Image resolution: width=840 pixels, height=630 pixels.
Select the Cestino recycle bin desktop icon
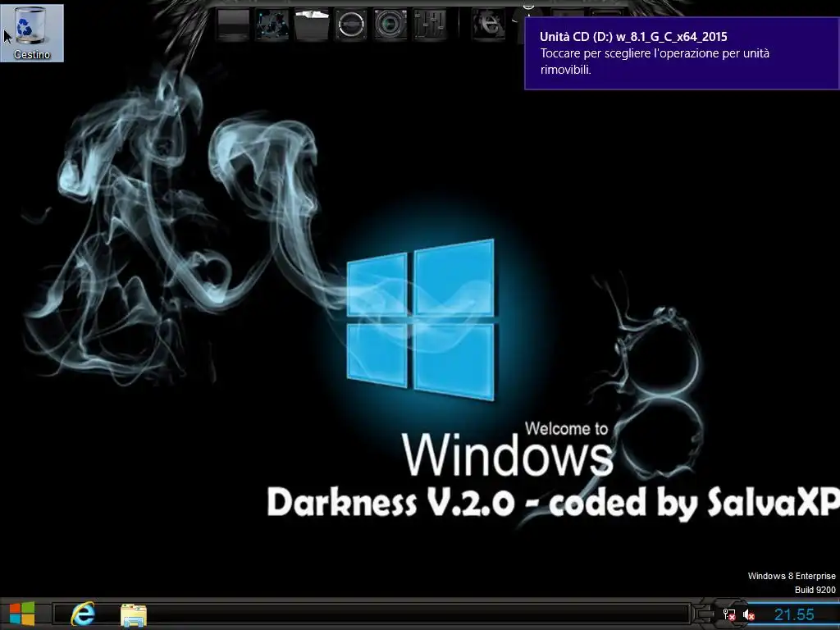click(32, 33)
